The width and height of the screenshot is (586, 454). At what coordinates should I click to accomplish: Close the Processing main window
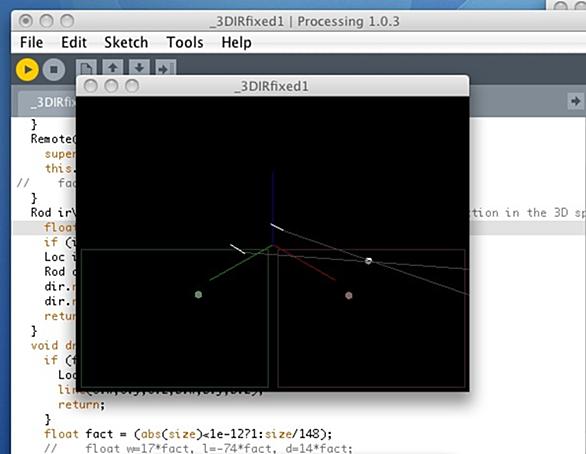(x=25, y=21)
